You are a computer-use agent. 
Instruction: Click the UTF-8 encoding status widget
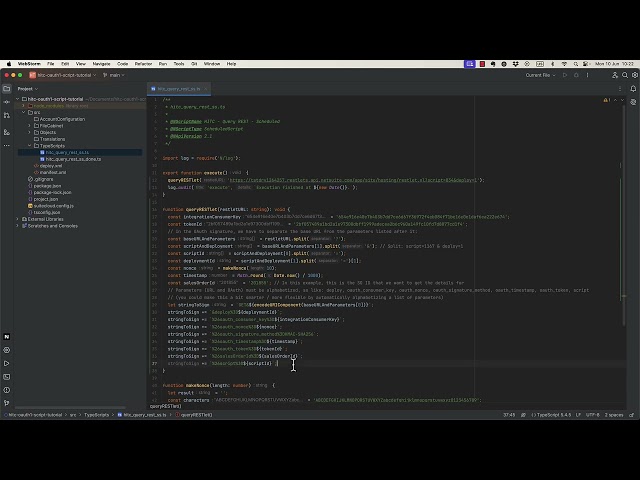pyautogui.click(x=593, y=415)
